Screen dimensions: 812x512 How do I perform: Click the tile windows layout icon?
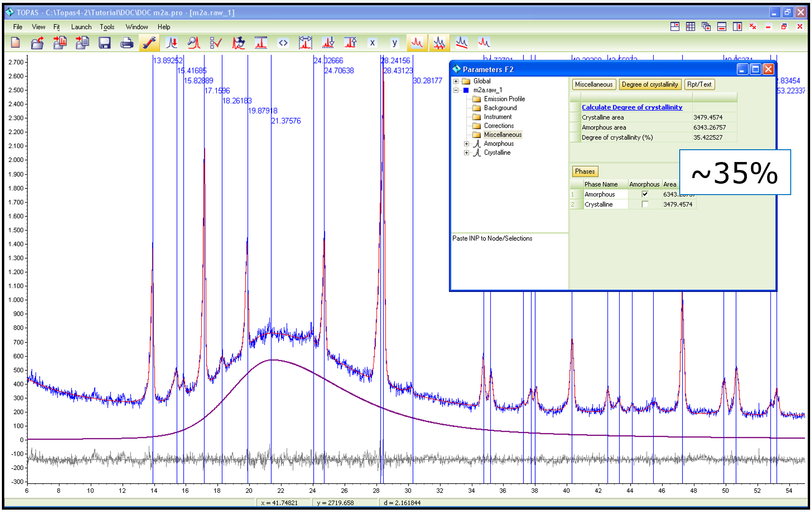675,27
